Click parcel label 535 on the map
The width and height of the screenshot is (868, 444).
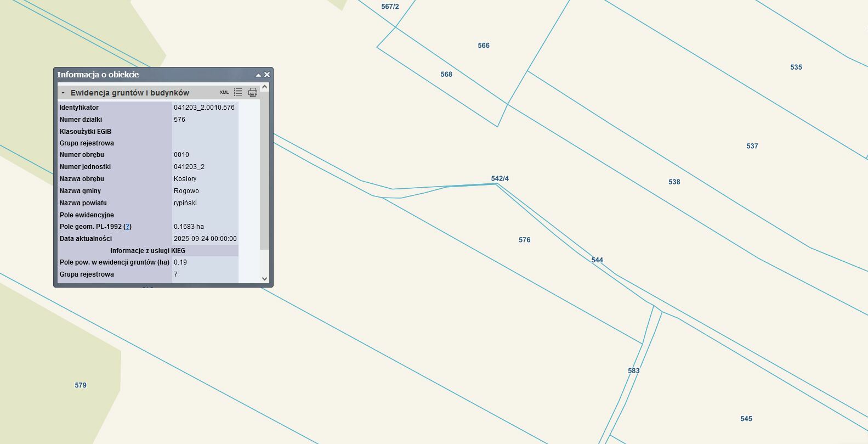click(x=796, y=68)
